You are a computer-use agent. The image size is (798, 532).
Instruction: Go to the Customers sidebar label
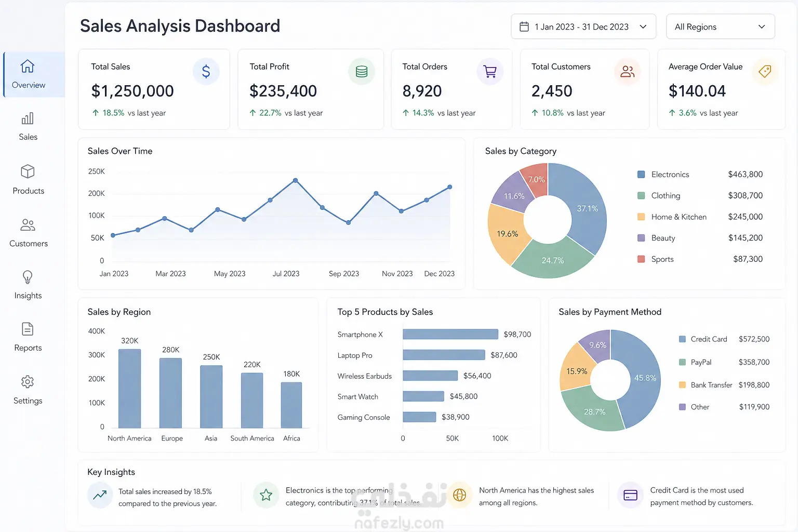(28, 244)
